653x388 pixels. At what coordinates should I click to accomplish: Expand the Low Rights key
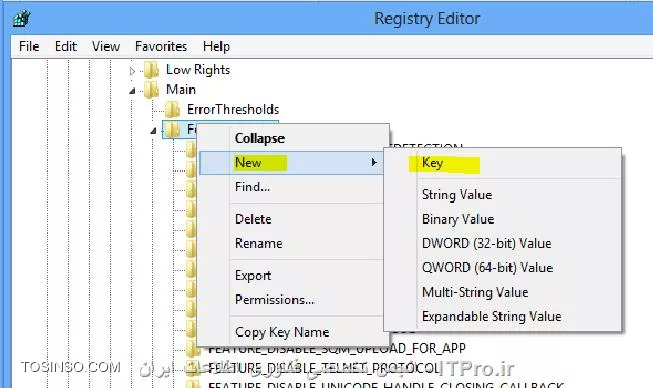coord(132,71)
